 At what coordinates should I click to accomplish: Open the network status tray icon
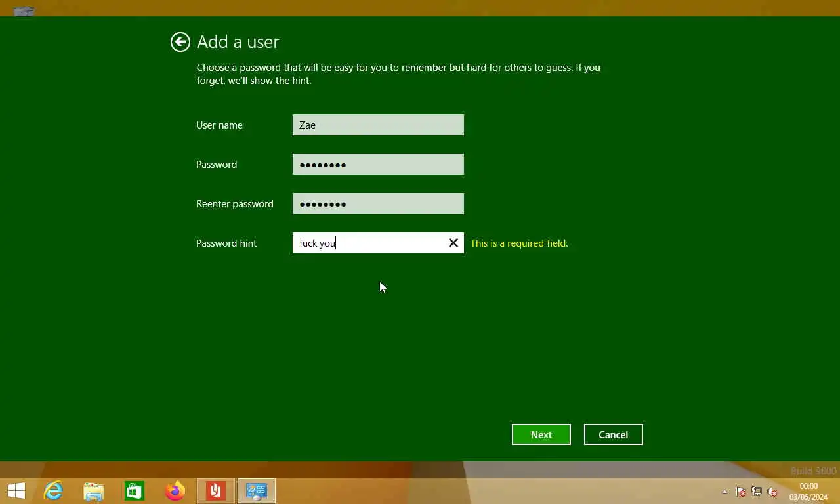757,492
